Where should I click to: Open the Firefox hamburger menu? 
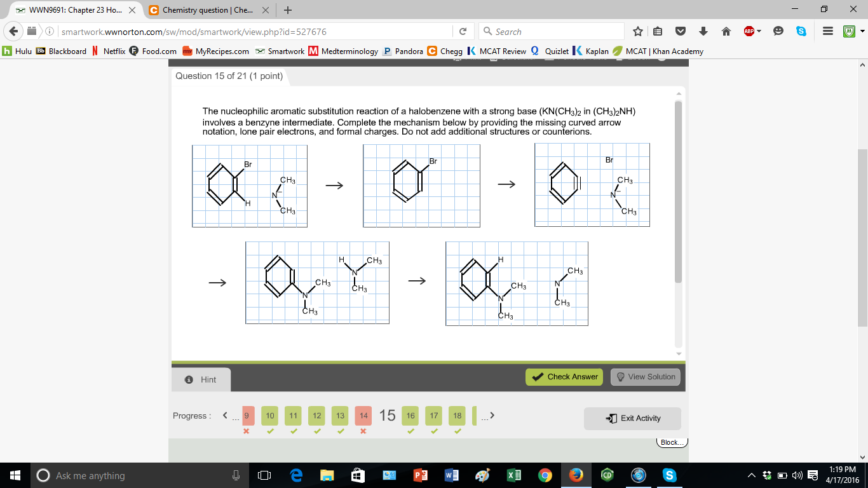click(827, 31)
